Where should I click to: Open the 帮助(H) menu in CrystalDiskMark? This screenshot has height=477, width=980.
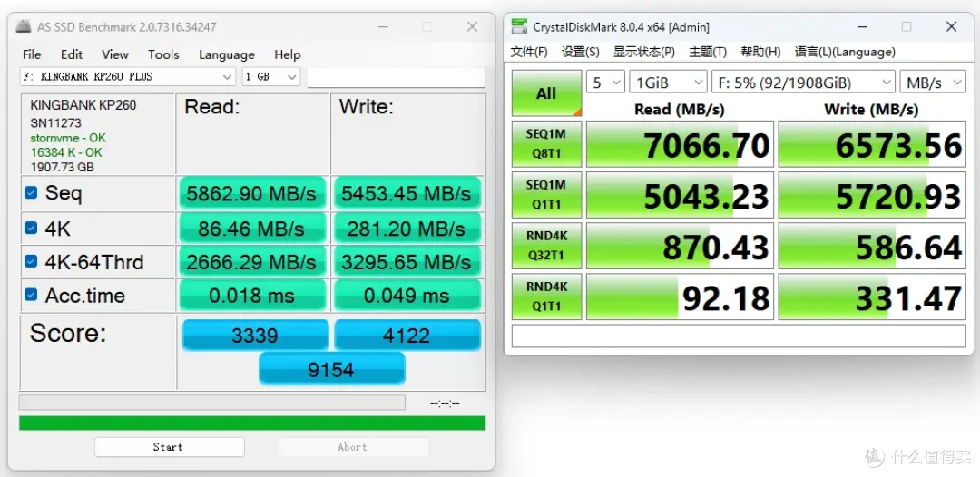[760, 52]
